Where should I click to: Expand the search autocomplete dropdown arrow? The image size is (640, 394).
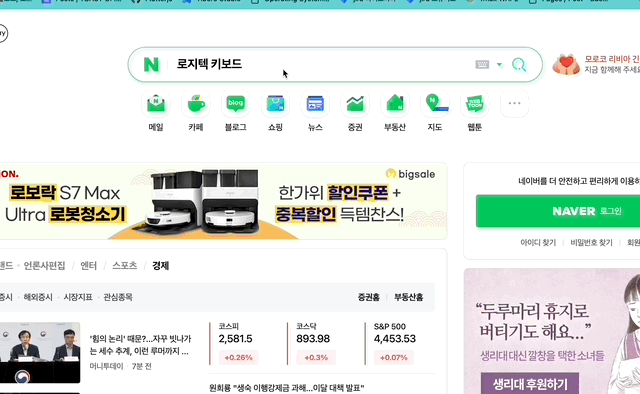(x=499, y=65)
